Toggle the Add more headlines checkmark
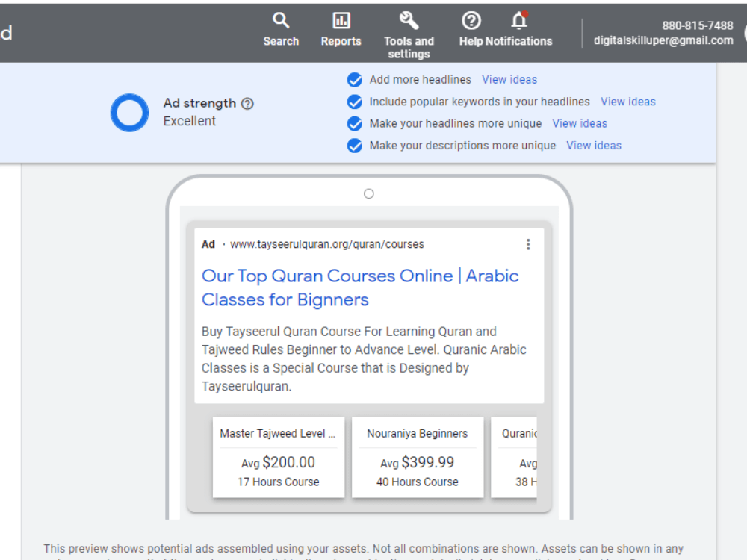 354,80
